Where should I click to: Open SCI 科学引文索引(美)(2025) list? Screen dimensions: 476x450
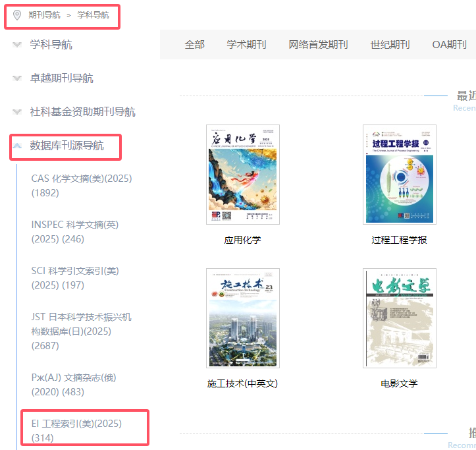[75, 278]
